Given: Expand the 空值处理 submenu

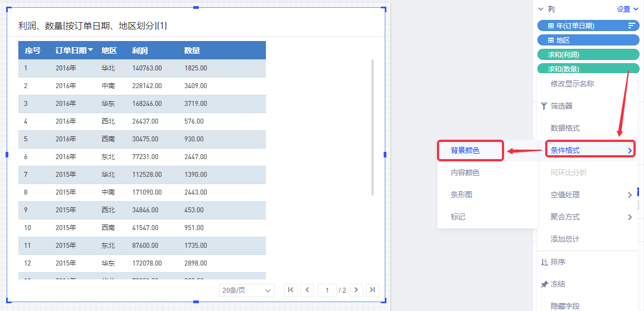Looking at the screenshot, I should [x=630, y=195].
